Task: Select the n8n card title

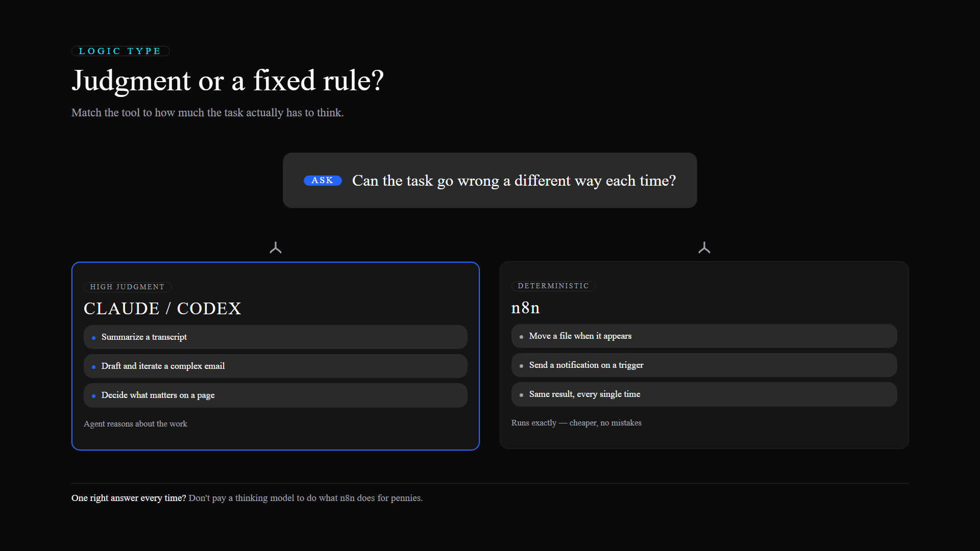Action: tap(526, 308)
